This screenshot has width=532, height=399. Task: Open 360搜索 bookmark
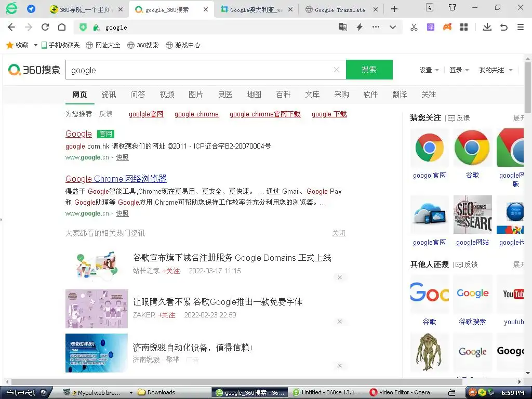(143, 45)
